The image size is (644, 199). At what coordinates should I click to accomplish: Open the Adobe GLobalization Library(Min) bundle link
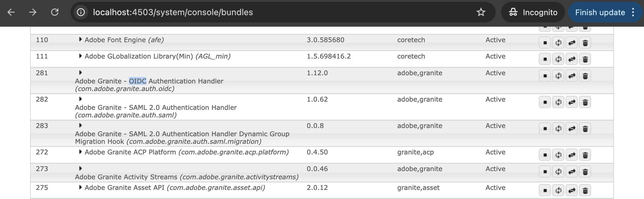(x=139, y=56)
